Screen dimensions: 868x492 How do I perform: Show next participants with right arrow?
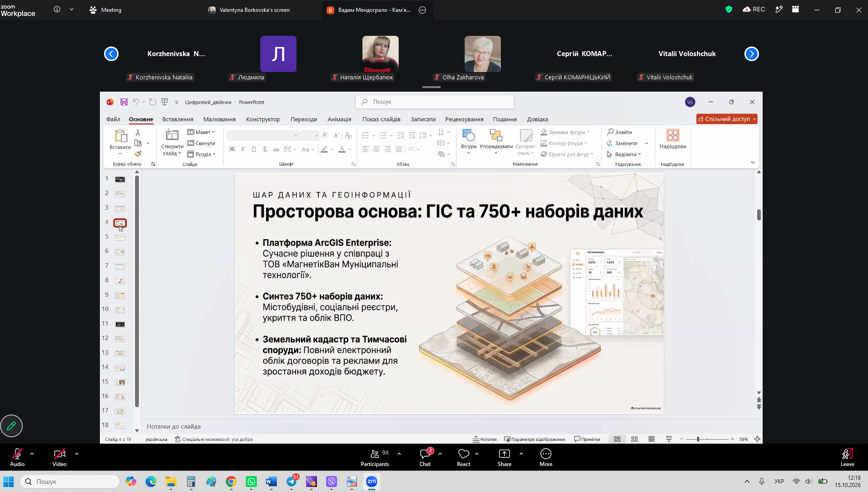[752, 54]
